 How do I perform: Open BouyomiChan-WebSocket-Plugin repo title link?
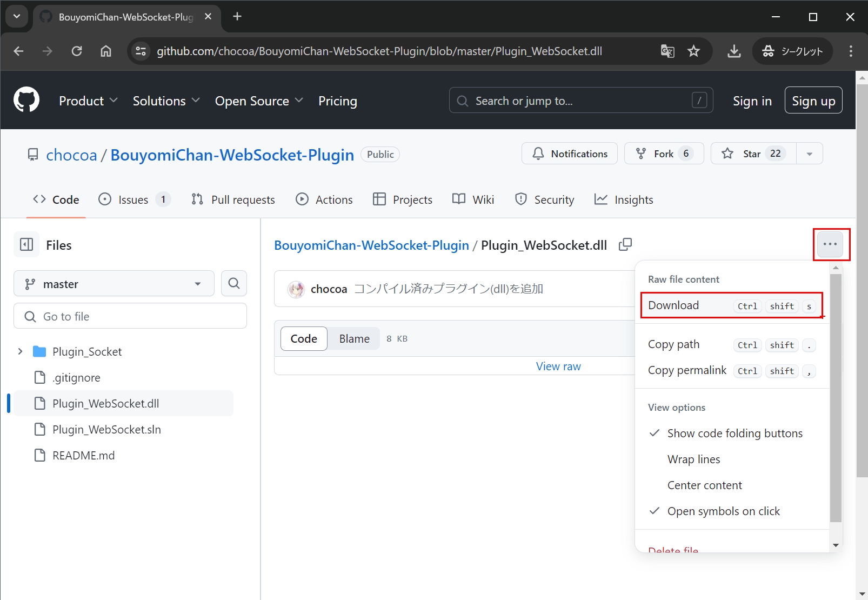(x=232, y=155)
